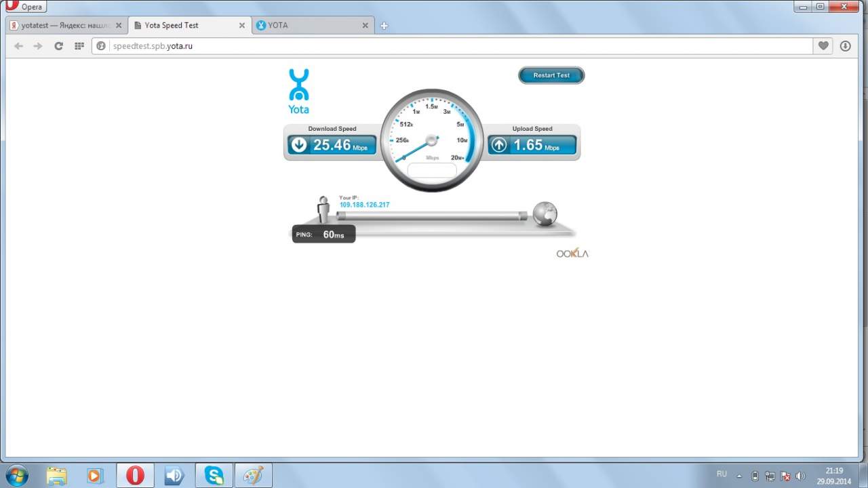Add page to Stash with heart icon
Screen dimensions: 868x488
tap(823, 46)
